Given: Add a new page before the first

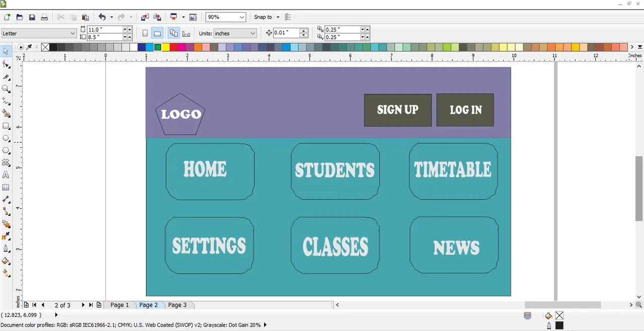Looking at the screenshot, I should coord(26,305).
